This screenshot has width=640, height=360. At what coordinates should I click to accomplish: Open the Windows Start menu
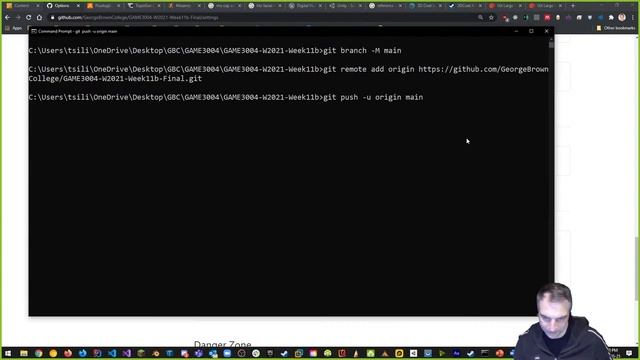(x=8, y=353)
